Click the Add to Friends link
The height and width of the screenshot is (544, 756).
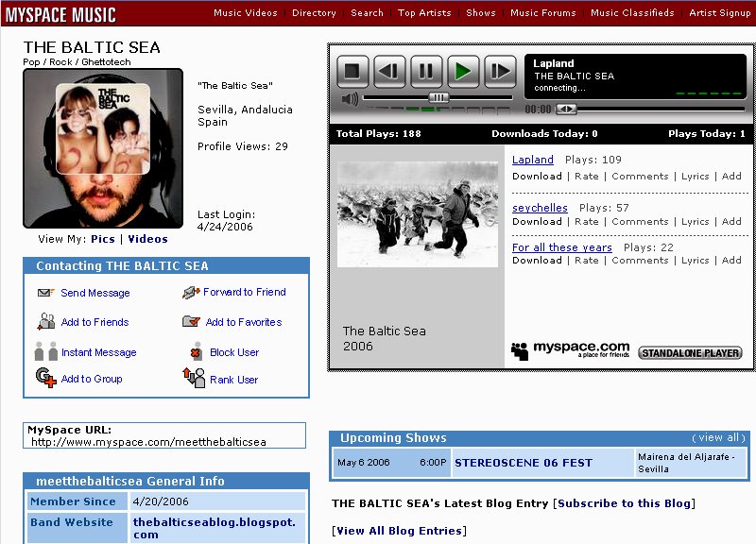click(95, 322)
